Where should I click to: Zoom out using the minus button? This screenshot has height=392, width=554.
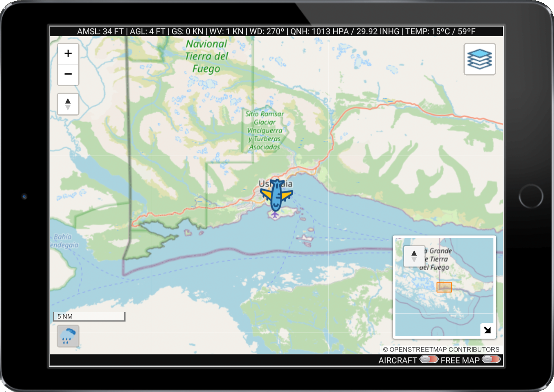pos(68,74)
